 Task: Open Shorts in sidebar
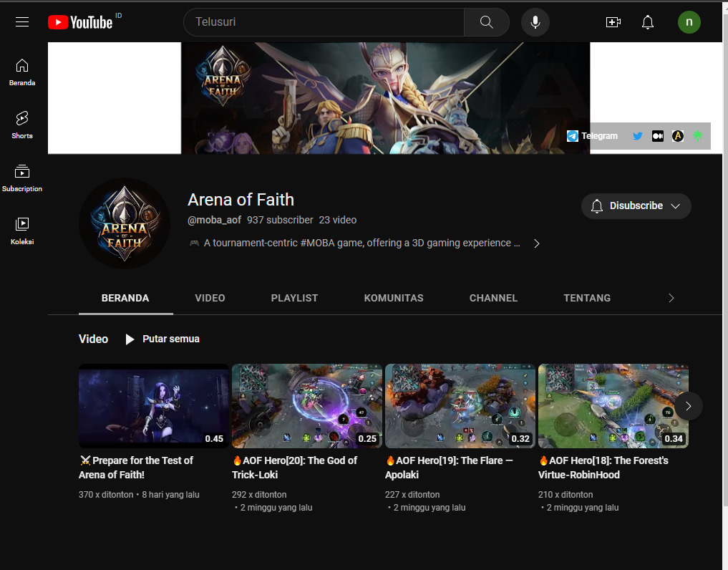point(21,125)
